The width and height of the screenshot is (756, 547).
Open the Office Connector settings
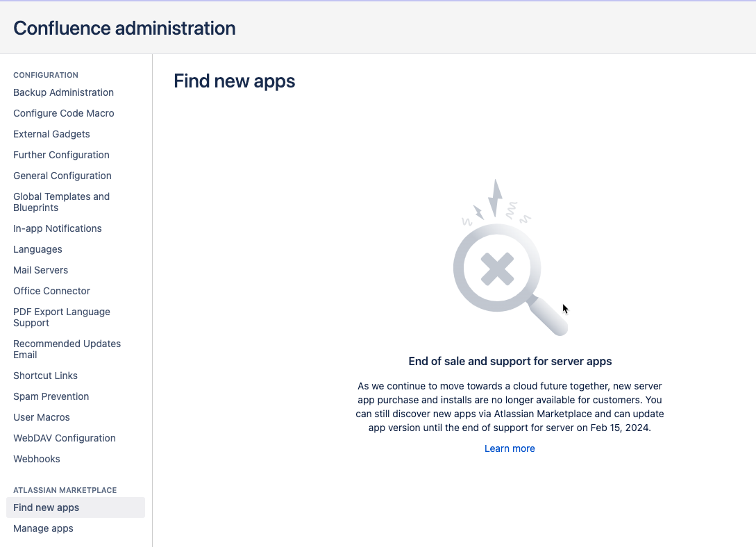51,291
